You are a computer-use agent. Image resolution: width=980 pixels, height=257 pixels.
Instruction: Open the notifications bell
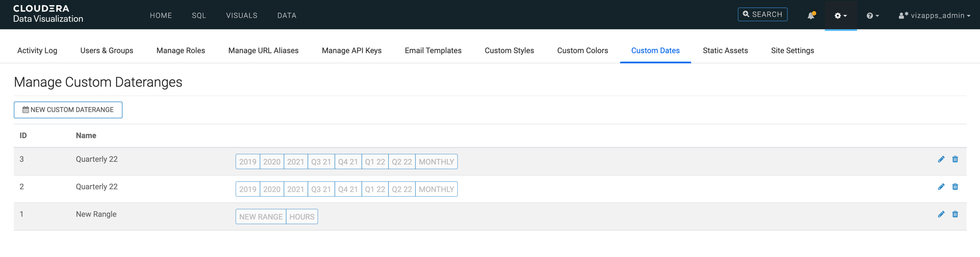coord(811,16)
